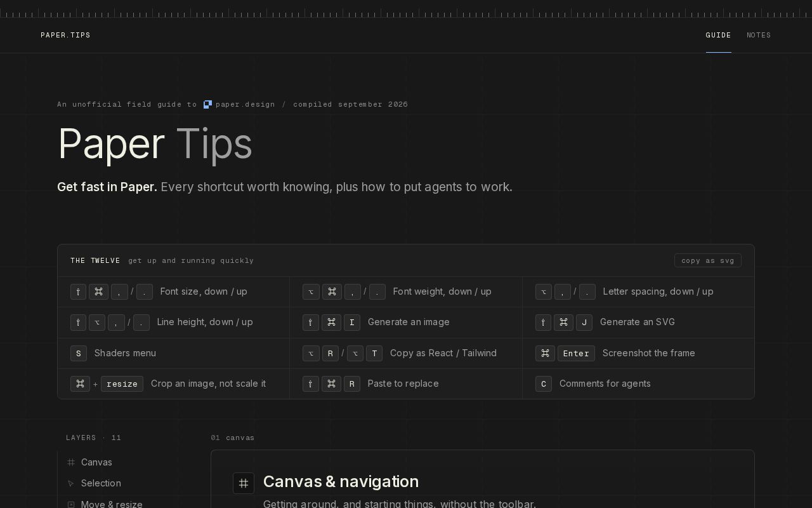Click the R key cap in Paste to replace row
Screen dimensions: 812x508
coord(352,384)
